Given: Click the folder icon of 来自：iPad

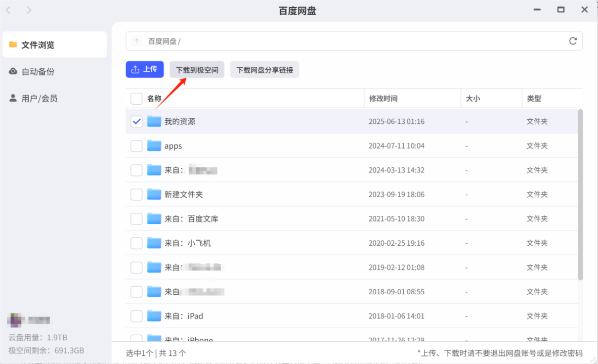Looking at the screenshot, I should point(154,316).
